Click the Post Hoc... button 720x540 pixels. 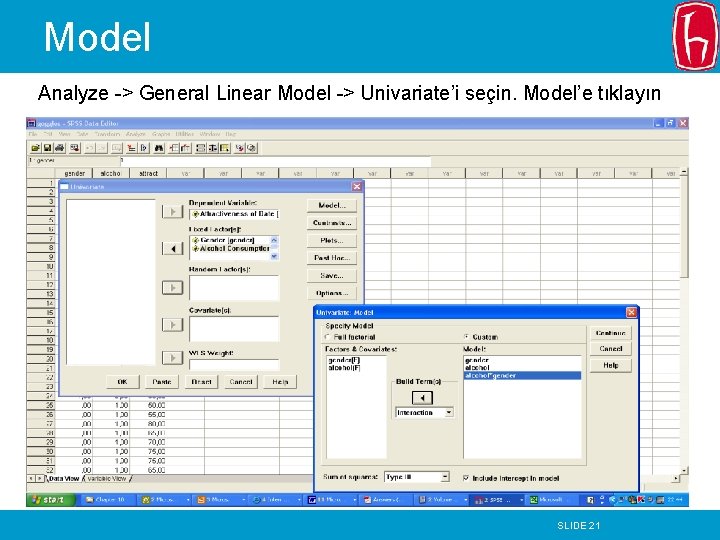[x=332, y=258]
